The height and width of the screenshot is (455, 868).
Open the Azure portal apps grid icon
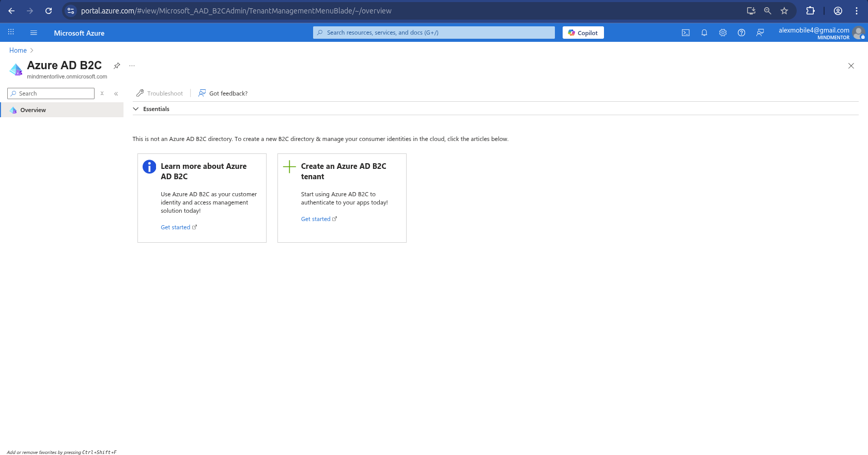click(11, 33)
